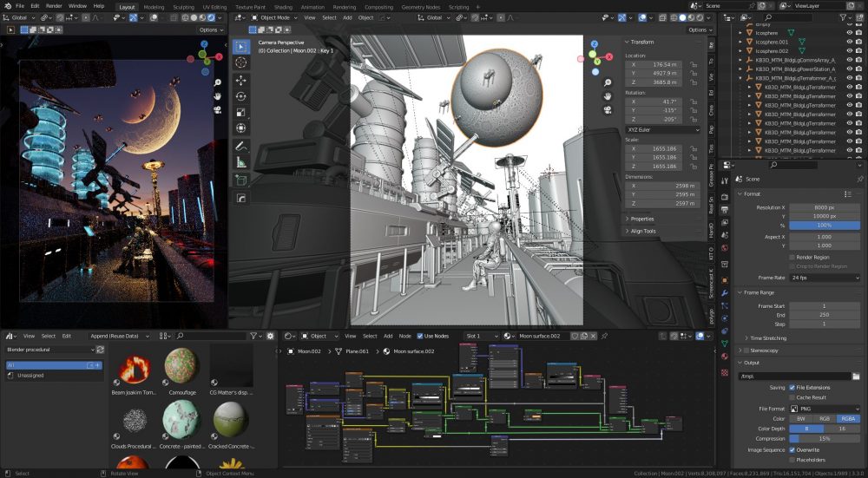Expand the Align Tools panel
Image resolution: width=868 pixels, height=478 pixels.
click(x=641, y=232)
